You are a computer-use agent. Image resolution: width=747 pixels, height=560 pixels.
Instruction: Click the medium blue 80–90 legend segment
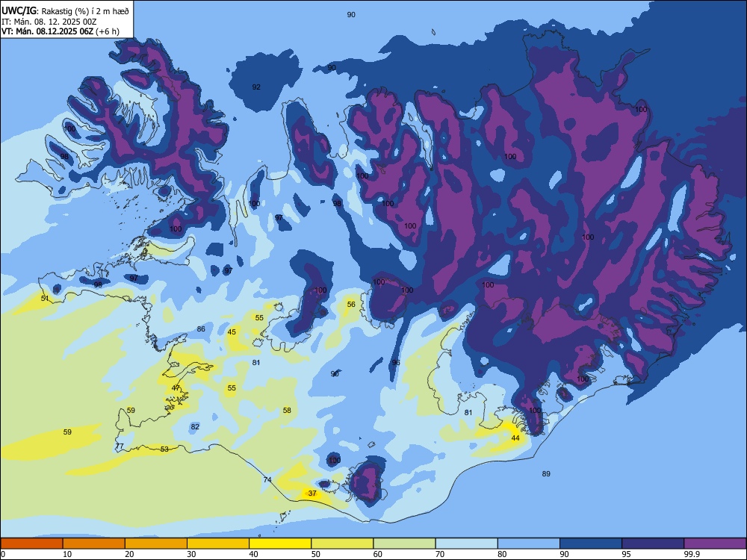click(x=529, y=544)
